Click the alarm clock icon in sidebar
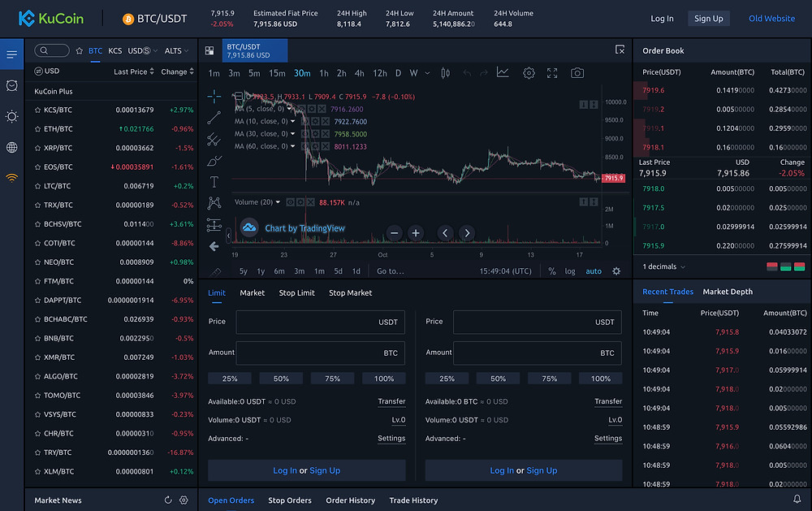The width and height of the screenshot is (812, 511). [x=11, y=85]
